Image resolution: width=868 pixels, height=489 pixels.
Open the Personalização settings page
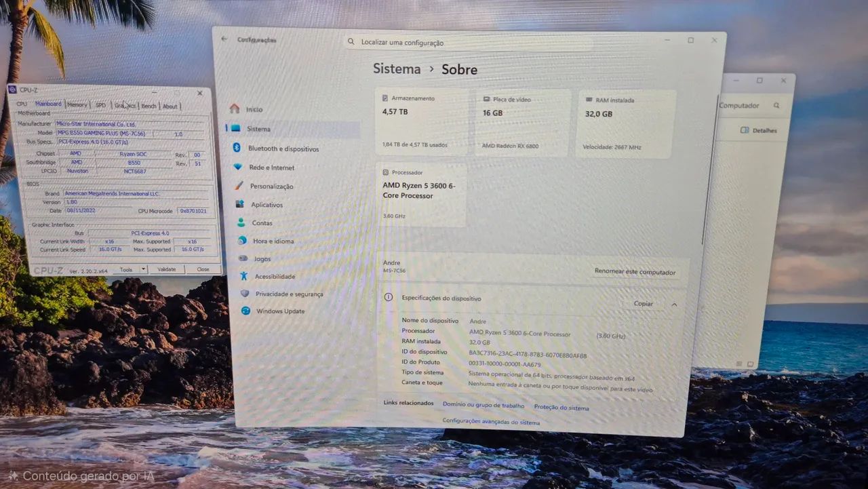point(264,186)
